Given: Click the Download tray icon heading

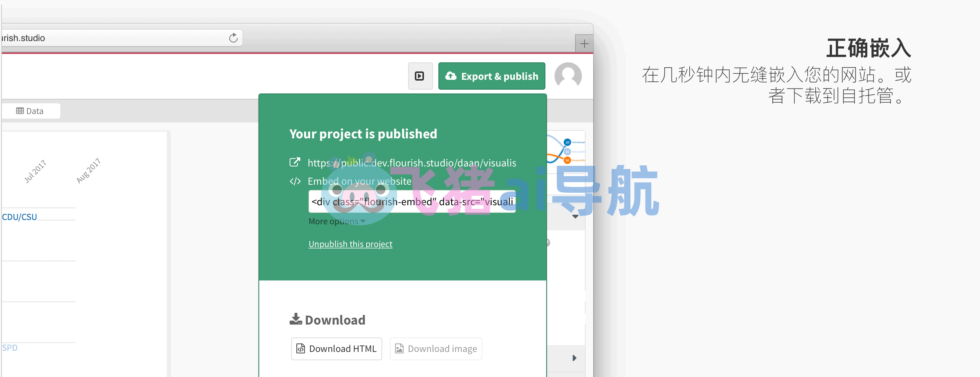Looking at the screenshot, I should tap(296, 319).
